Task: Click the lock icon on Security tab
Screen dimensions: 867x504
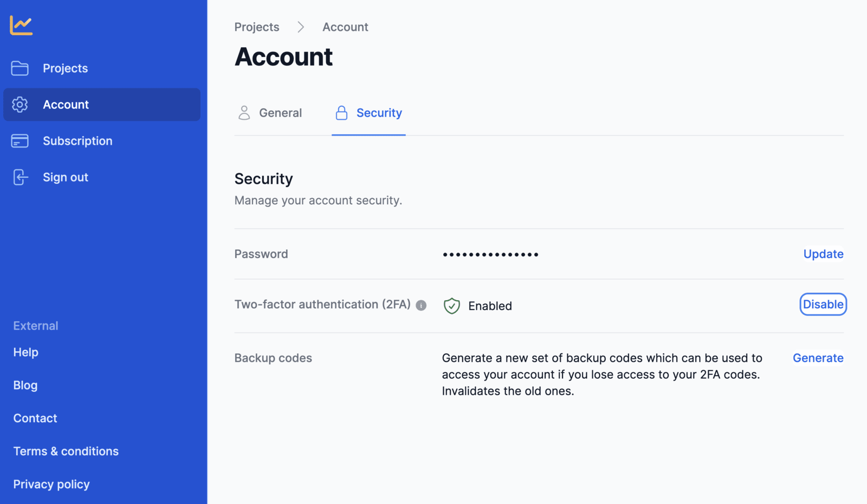Action: [x=341, y=113]
